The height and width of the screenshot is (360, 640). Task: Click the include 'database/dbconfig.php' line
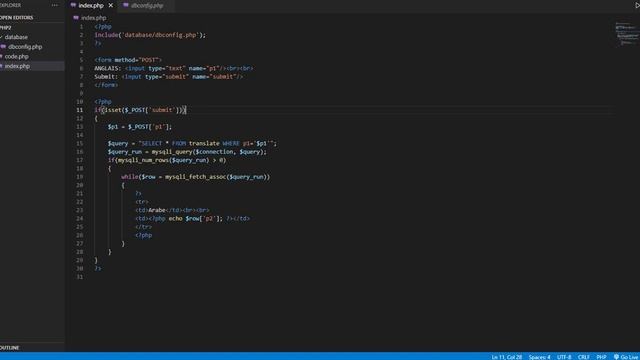tap(150, 35)
